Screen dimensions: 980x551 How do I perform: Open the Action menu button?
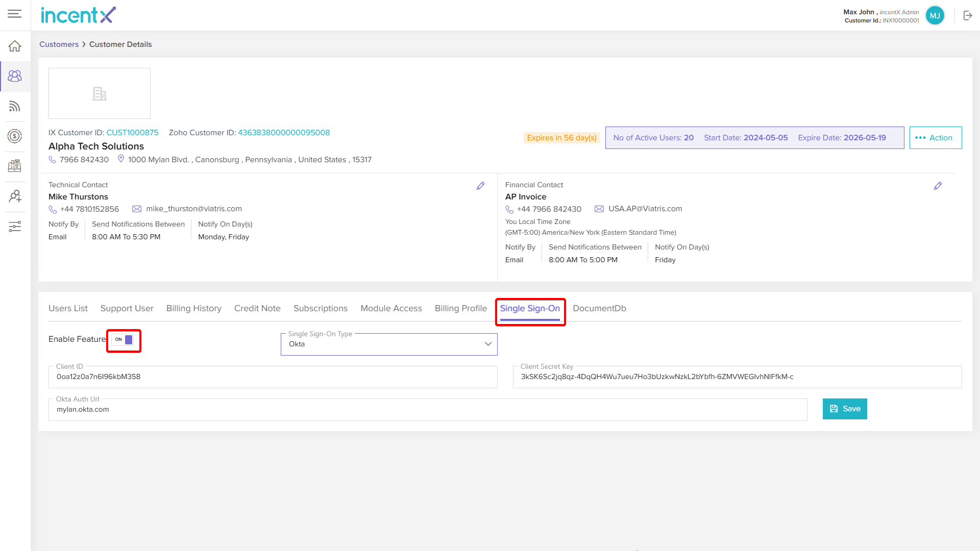tap(935, 138)
